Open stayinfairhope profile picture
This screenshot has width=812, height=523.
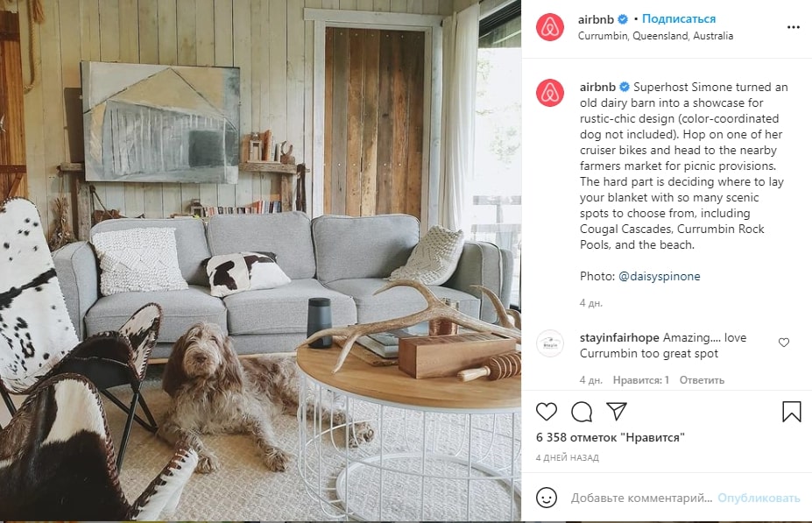coord(550,343)
